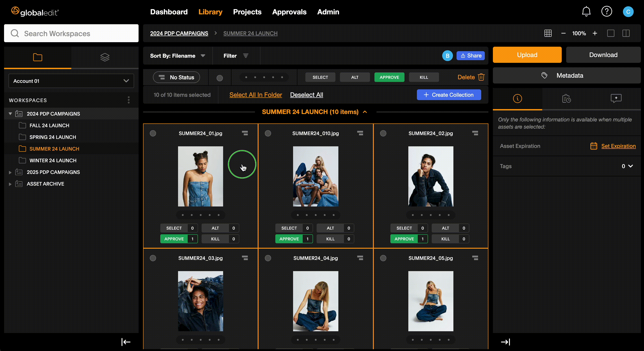This screenshot has height=351, width=644.
Task: Collapse SUMMER 24 LAUNCH items section
Action: (x=365, y=112)
